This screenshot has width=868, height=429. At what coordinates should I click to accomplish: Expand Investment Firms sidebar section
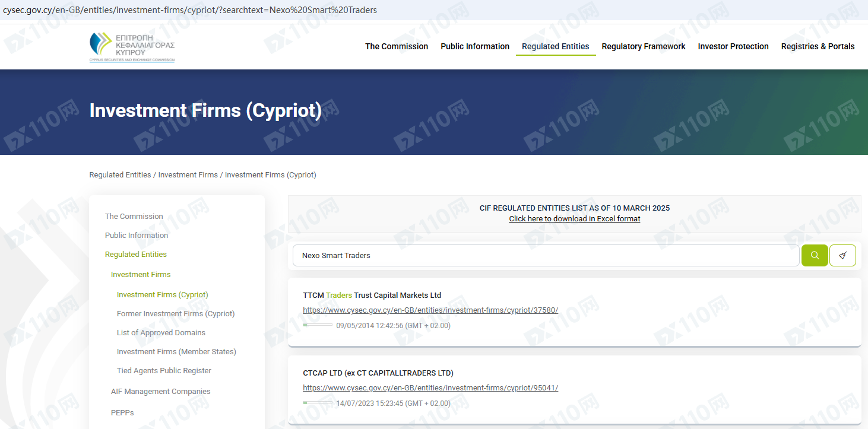tap(141, 274)
